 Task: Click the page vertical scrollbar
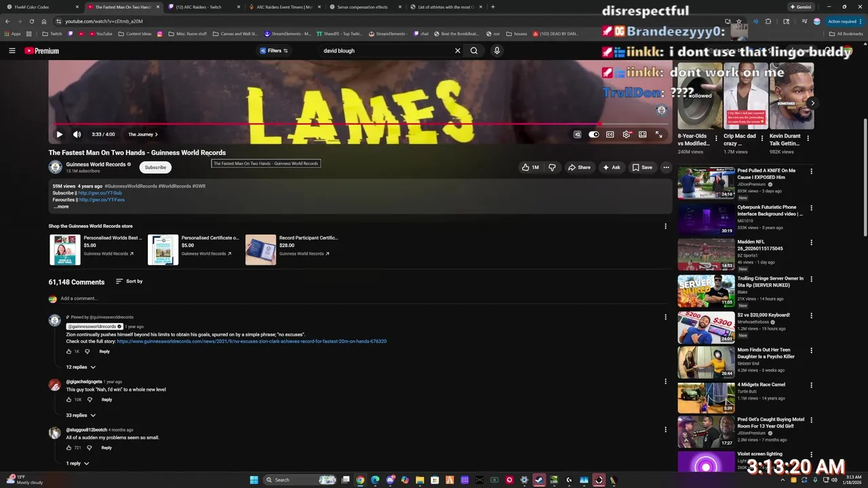point(865,178)
